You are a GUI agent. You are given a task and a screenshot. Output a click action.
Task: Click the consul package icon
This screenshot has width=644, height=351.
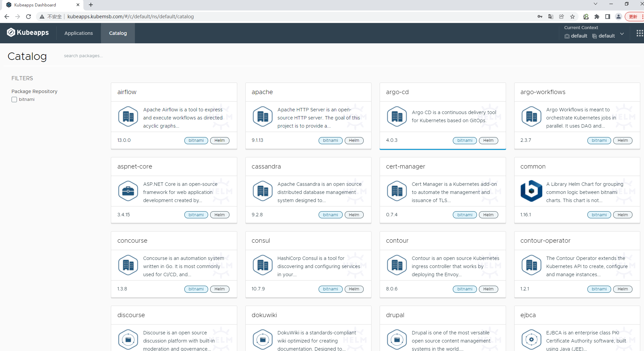tap(263, 265)
